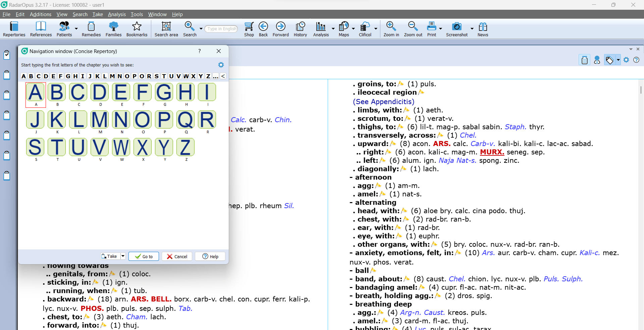Open the Take button dropdown arrow
Image resolution: width=644 pixels, height=330 pixels.
[123, 256]
